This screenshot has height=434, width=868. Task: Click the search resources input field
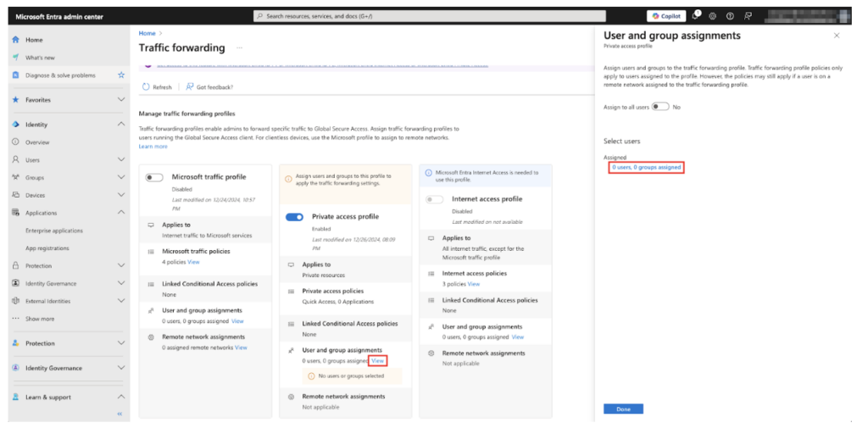(x=430, y=16)
